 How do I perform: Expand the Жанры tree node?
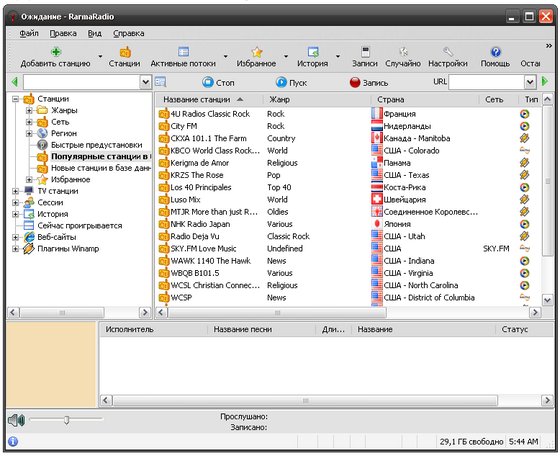29,110
